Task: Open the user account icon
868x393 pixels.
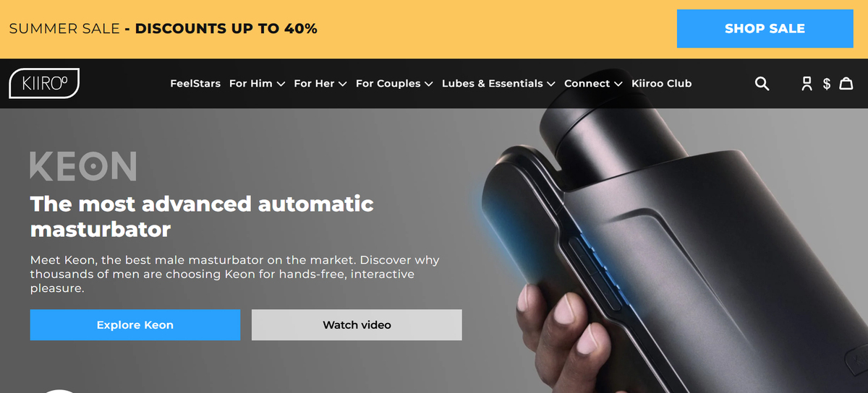Action: 807,84
